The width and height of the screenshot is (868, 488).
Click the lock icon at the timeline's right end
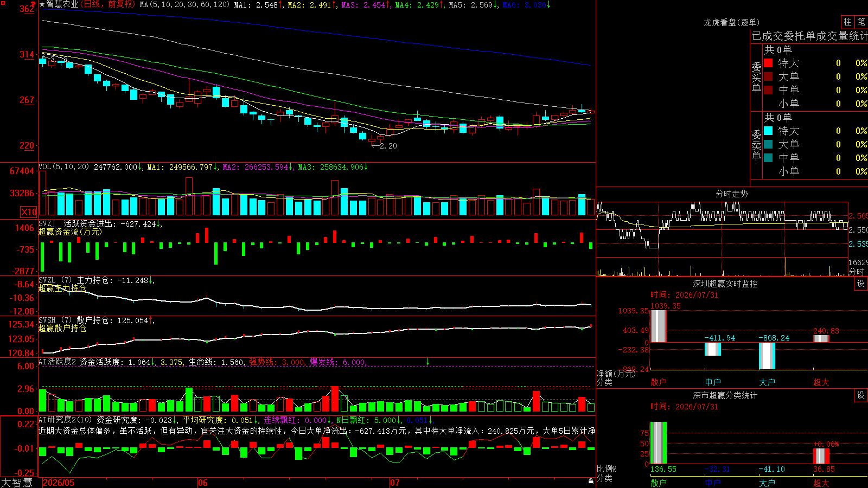[x=591, y=481]
